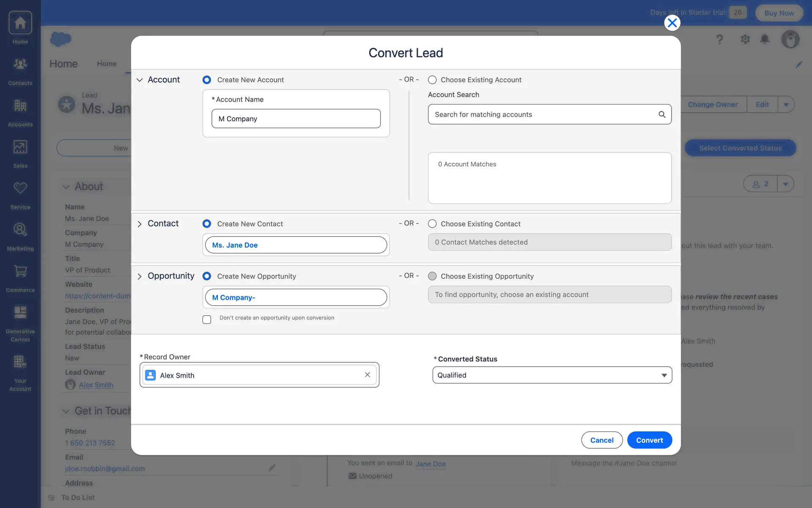Close the Convert Lead dialog
This screenshot has width=812, height=508.
click(x=672, y=23)
